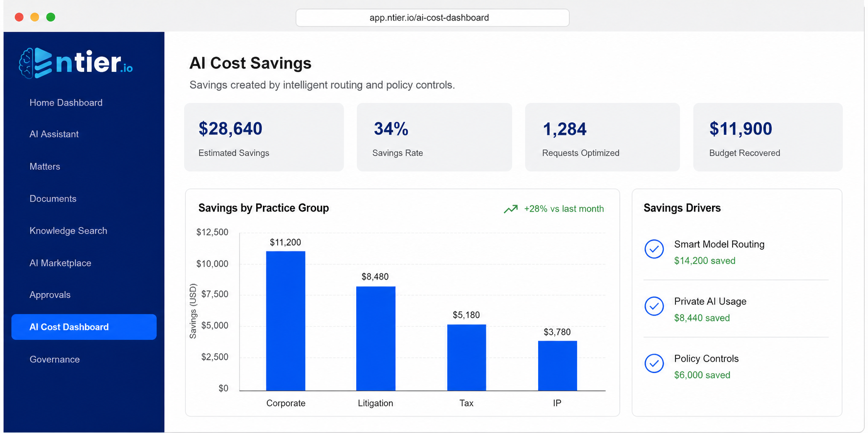Image resolution: width=868 pixels, height=433 pixels.
Task: Click the yellow minimize window button
Action: coord(35,17)
